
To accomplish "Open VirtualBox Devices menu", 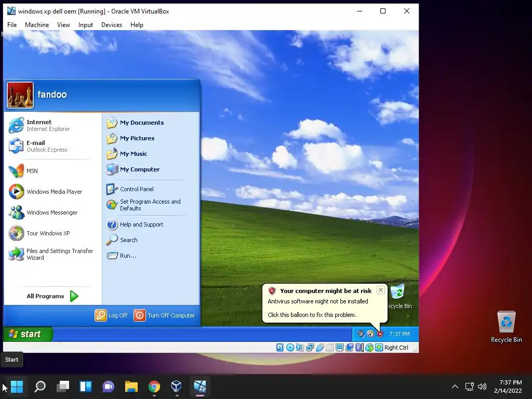I will (x=112, y=25).
